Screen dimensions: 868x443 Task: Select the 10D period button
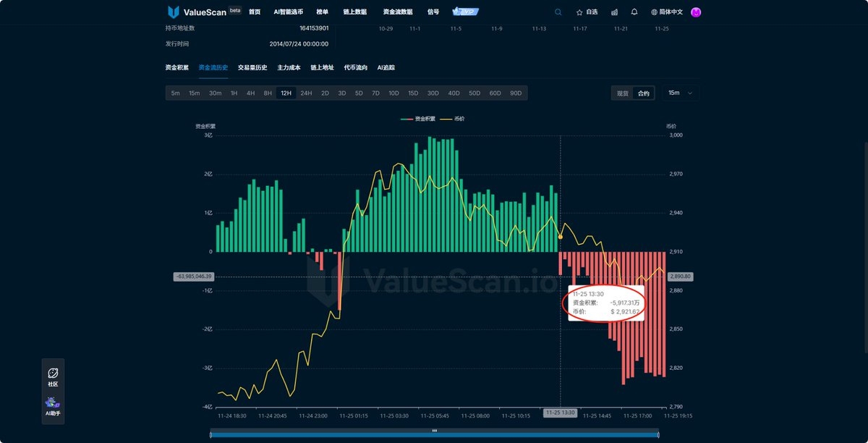click(393, 93)
